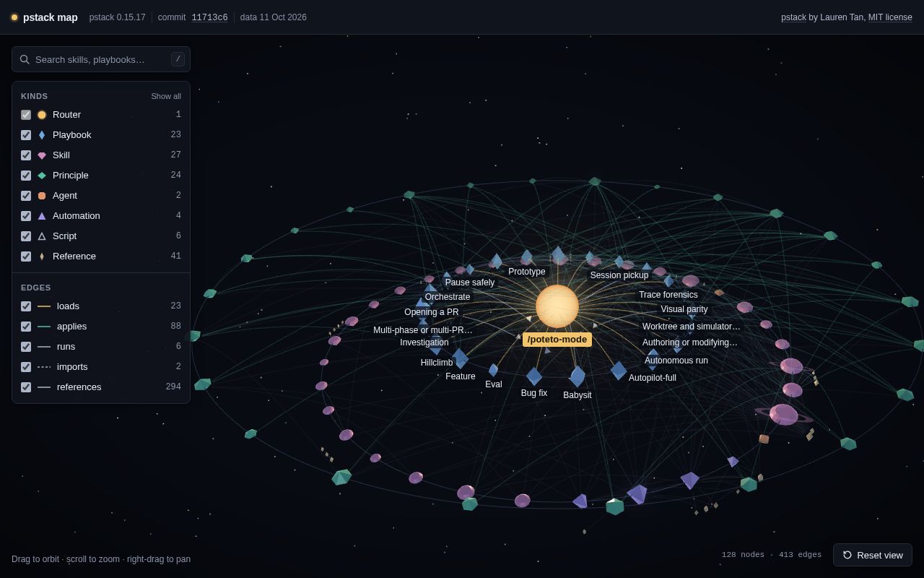Uncheck the Skill kind checkbox

click(26, 155)
